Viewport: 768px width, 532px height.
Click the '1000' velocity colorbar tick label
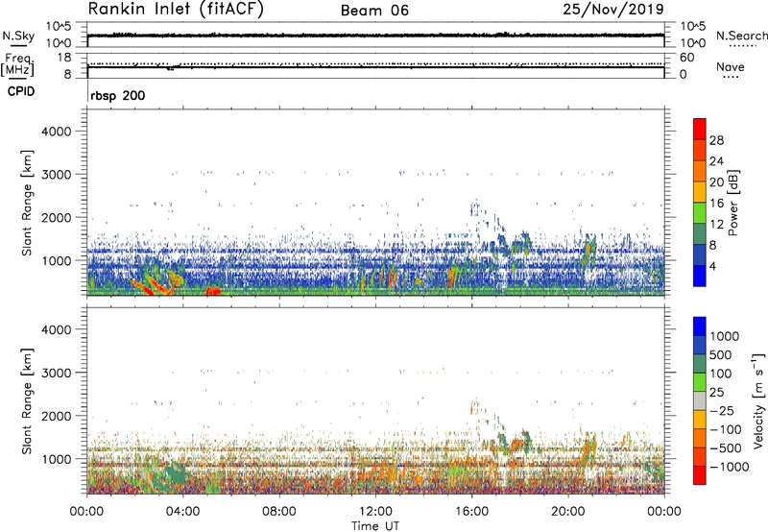[x=725, y=336]
